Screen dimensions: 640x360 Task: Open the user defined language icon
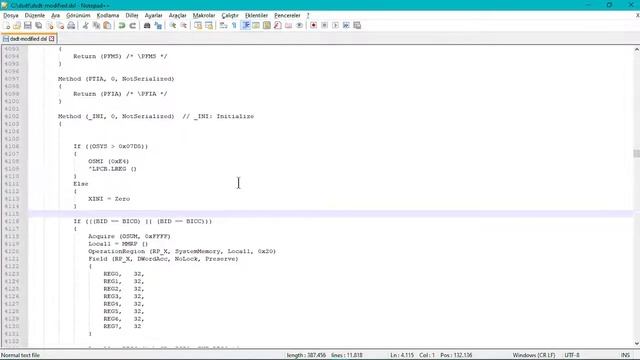point(256,25)
